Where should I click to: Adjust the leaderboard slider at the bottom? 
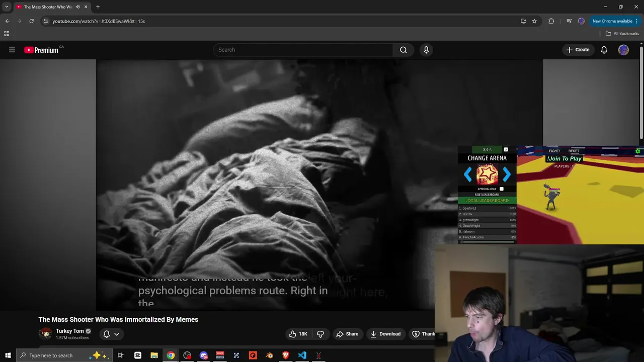[x=487, y=242]
